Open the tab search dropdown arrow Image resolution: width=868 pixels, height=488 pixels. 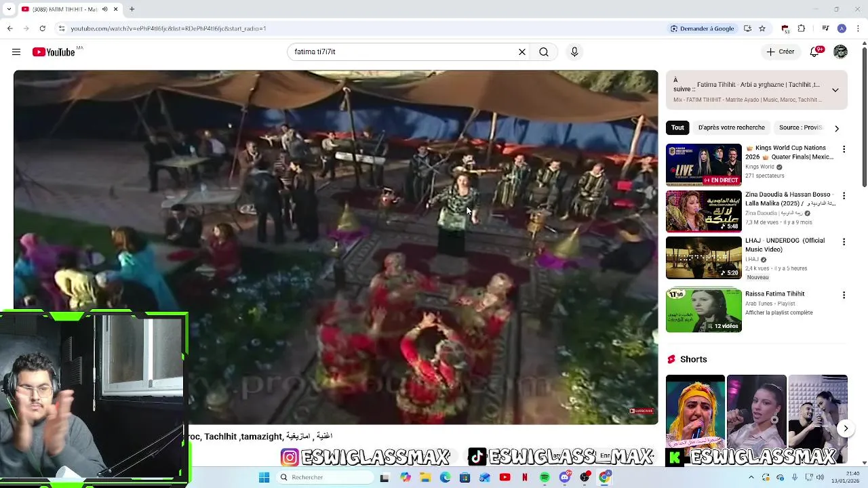tap(9, 9)
